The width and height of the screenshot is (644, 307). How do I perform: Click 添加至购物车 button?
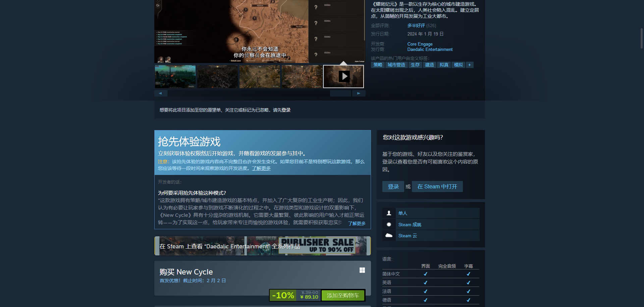tap(343, 295)
